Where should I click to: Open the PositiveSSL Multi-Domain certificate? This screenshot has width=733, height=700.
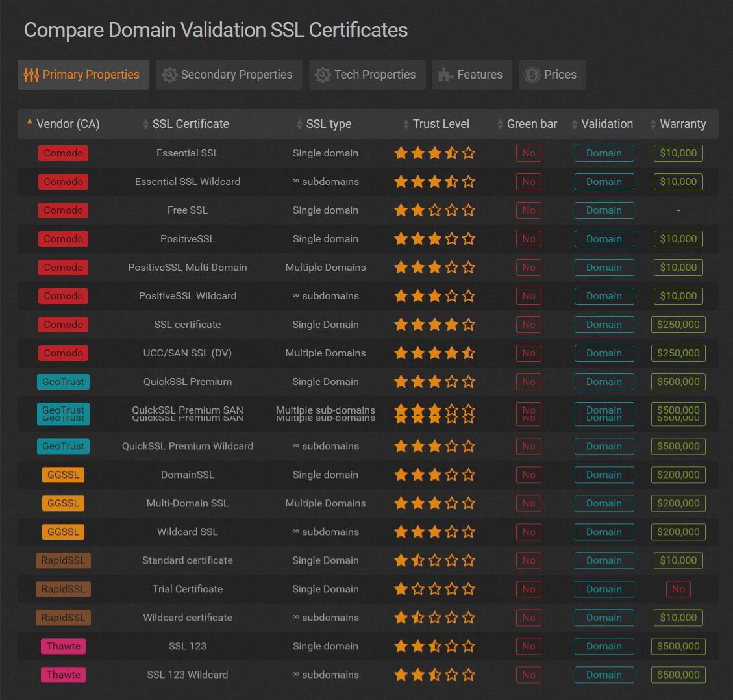tap(188, 267)
